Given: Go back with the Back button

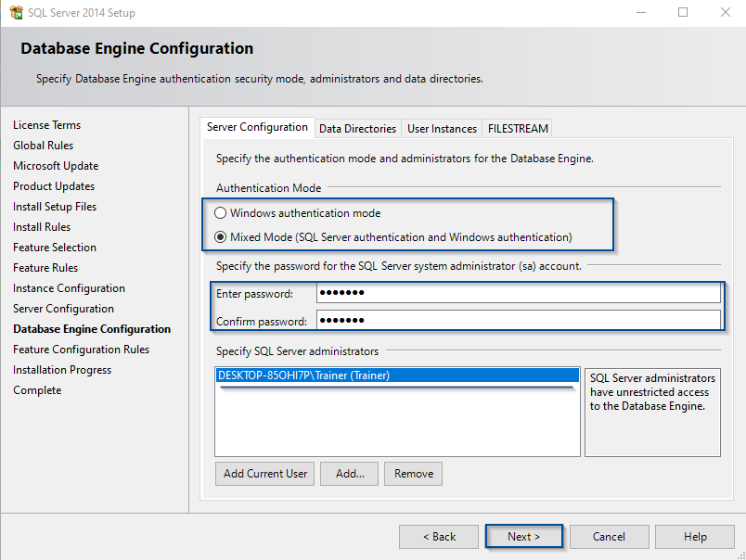Looking at the screenshot, I should [439, 537].
